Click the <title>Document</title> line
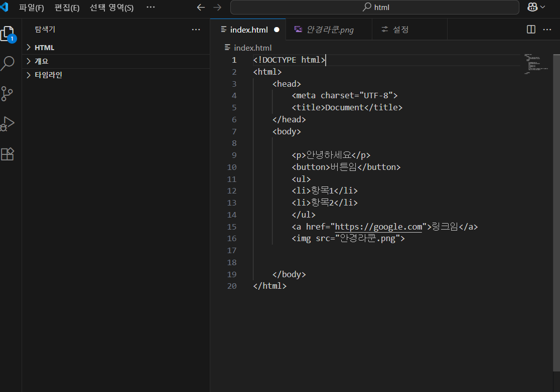 click(x=347, y=107)
